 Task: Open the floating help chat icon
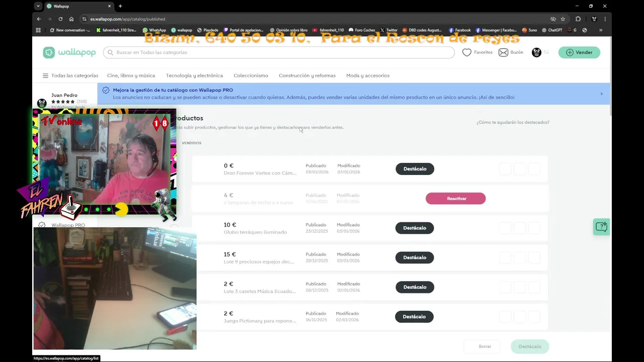tap(601, 227)
